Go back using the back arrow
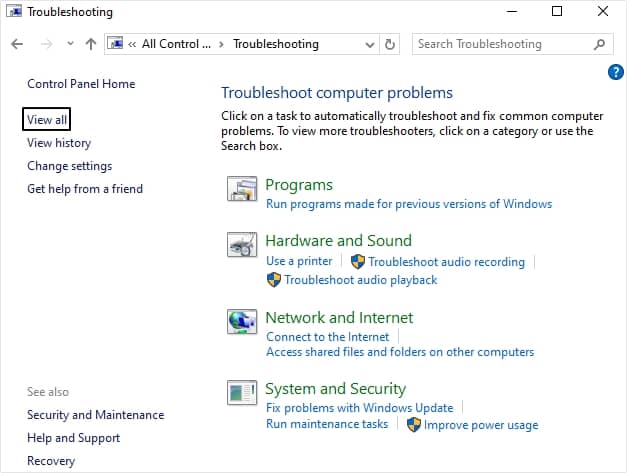 point(17,44)
